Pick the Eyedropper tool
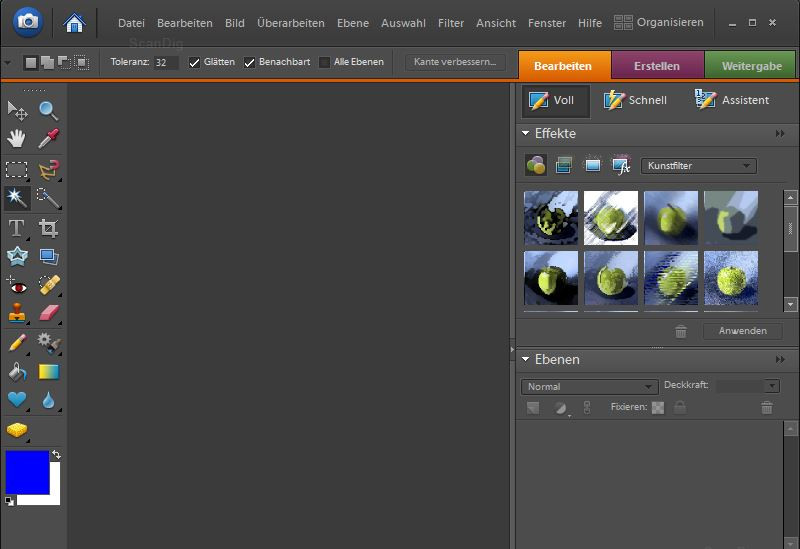 pos(48,139)
